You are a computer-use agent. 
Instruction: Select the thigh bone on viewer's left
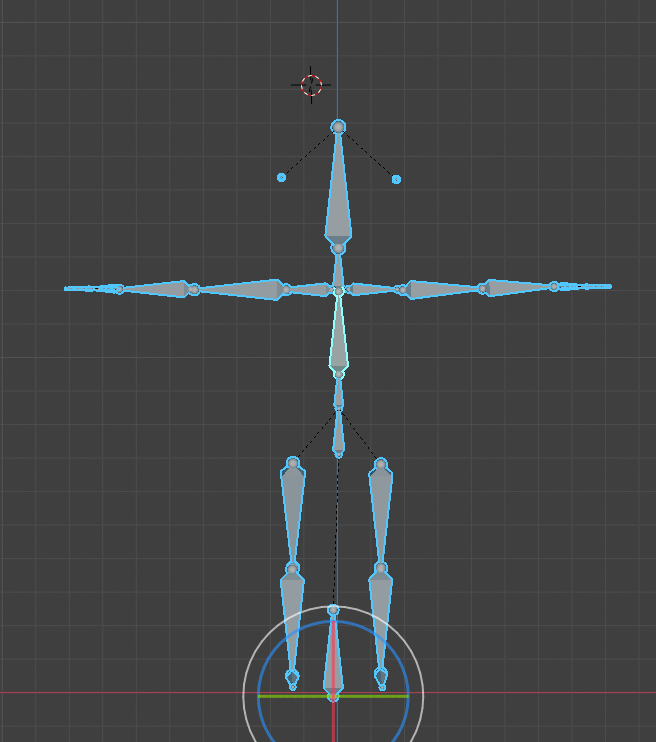coord(293,513)
